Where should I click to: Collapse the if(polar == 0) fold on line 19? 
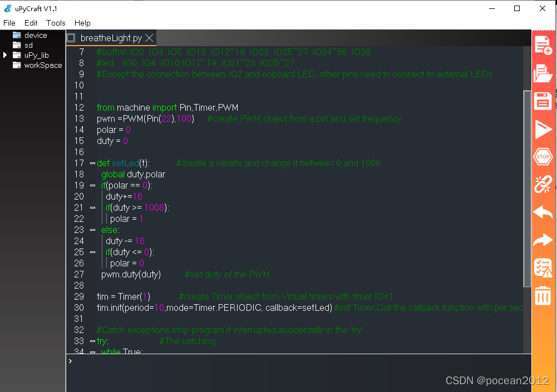tap(93, 185)
